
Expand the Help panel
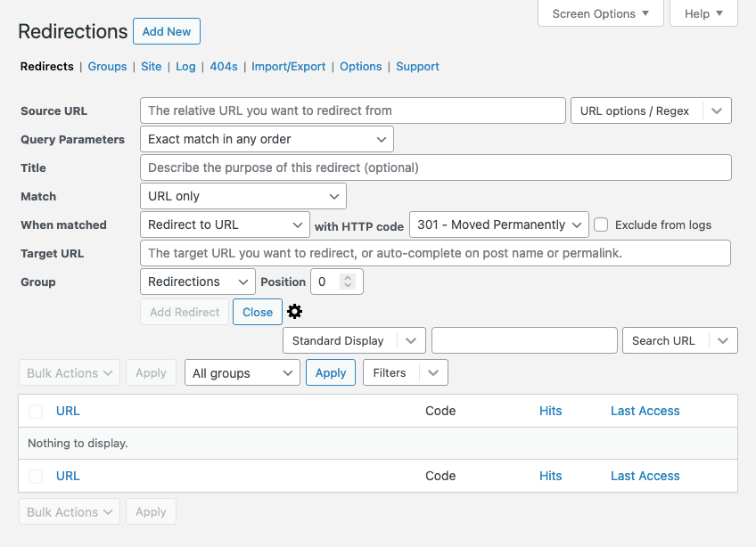pos(703,13)
